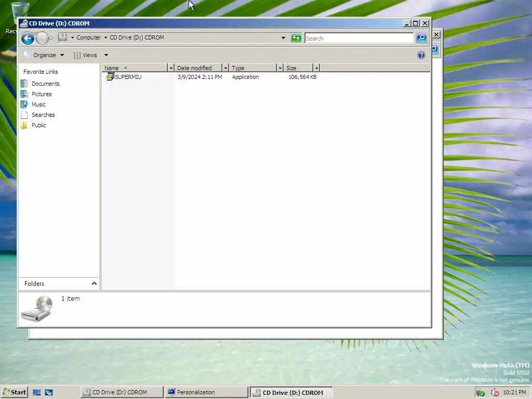Viewport: 532px width, 399px height.
Task: Click the muted volume tray icon
Action: coord(495,393)
